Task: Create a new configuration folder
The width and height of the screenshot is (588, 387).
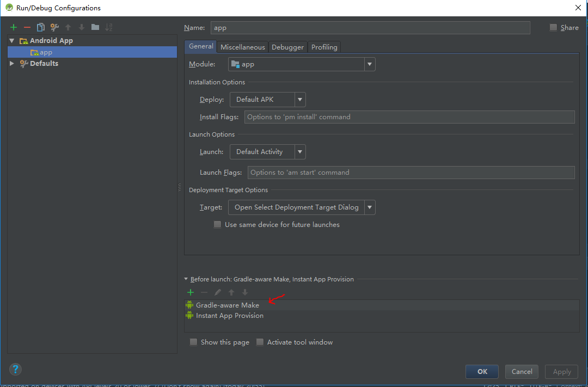Action: tap(94, 27)
